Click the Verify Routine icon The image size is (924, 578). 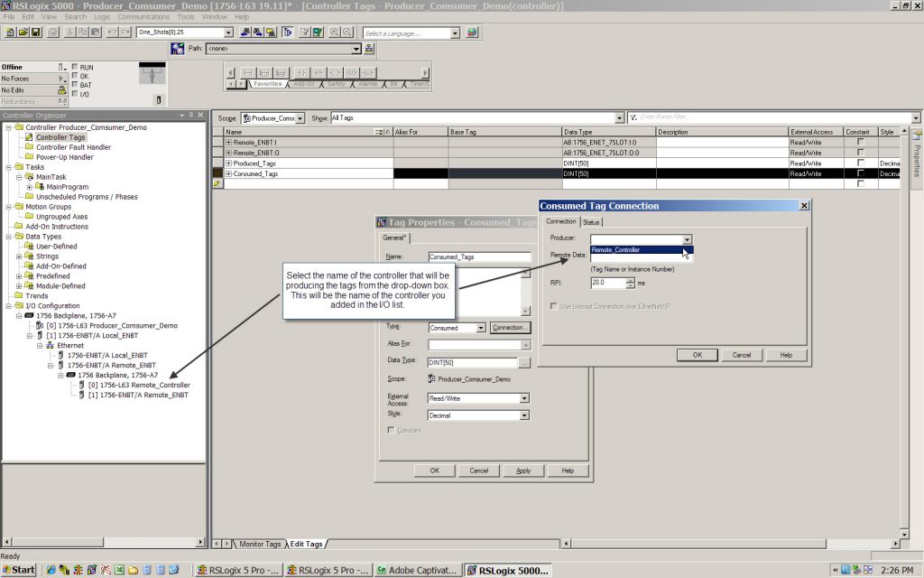pyautogui.click(x=305, y=32)
